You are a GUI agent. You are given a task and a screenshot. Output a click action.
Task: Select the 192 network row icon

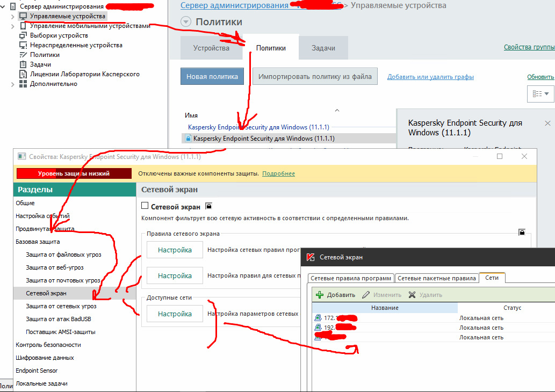[x=318, y=327]
